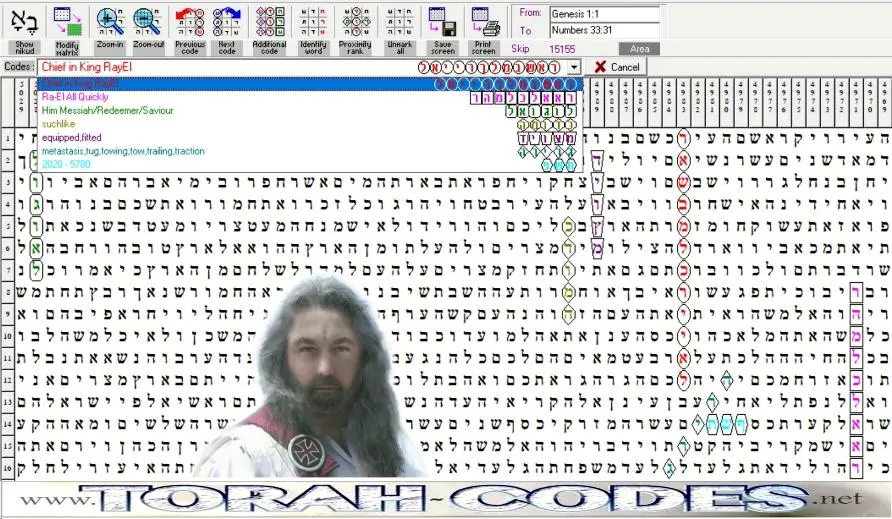Print the current screen
The height and width of the screenshot is (519, 892).
coord(484,30)
